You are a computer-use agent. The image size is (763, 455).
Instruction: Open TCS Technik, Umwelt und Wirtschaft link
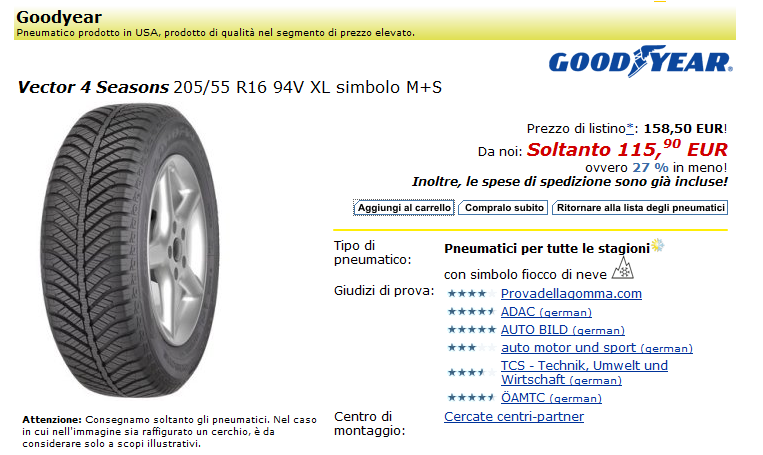coord(584,373)
